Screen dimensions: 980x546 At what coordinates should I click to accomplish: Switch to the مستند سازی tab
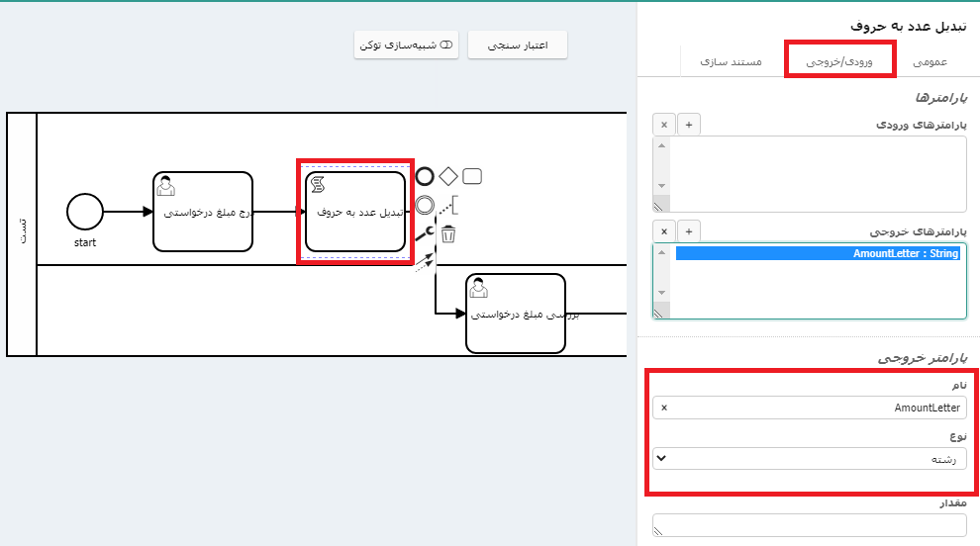click(x=731, y=61)
